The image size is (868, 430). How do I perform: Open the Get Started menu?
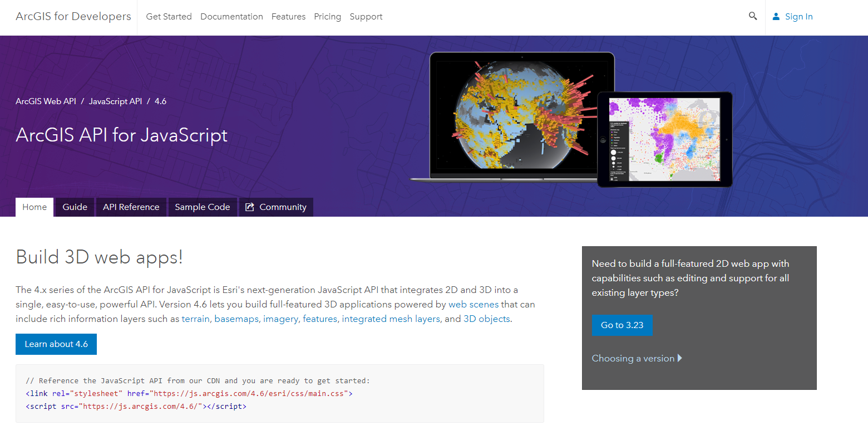169,17
